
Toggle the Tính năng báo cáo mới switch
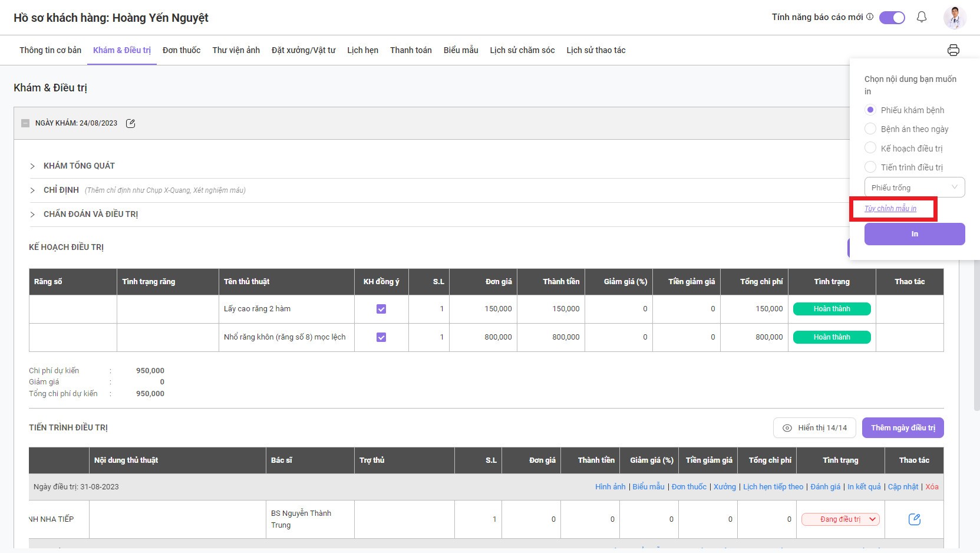click(x=892, y=18)
